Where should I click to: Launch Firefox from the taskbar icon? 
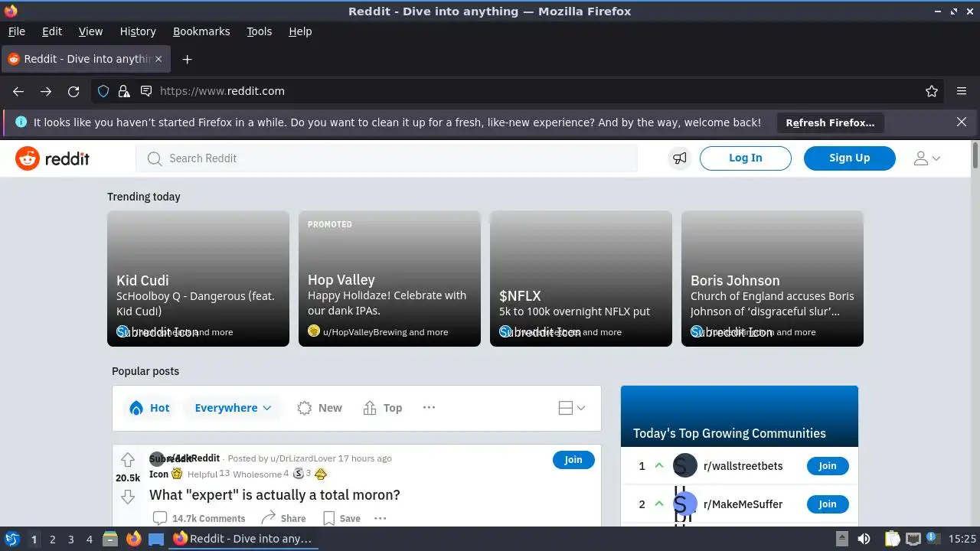(x=134, y=540)
